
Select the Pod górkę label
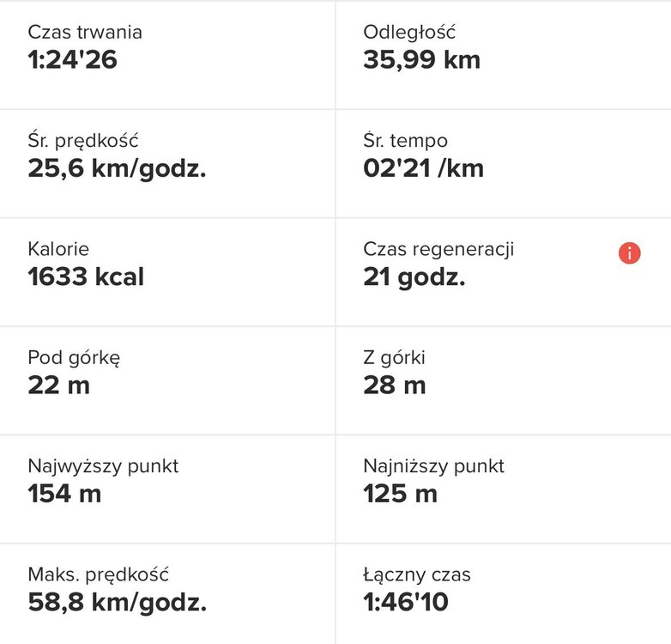[x=74, y=357]
